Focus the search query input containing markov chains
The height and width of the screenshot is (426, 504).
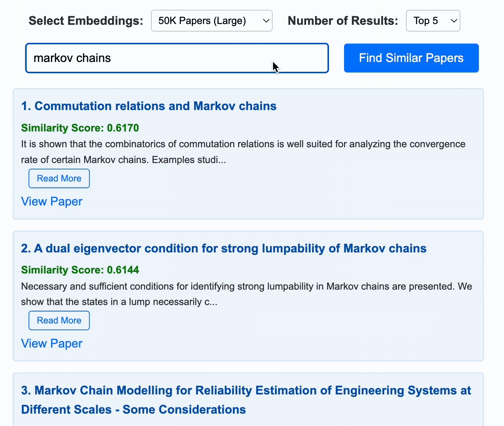tap(177, 58)
